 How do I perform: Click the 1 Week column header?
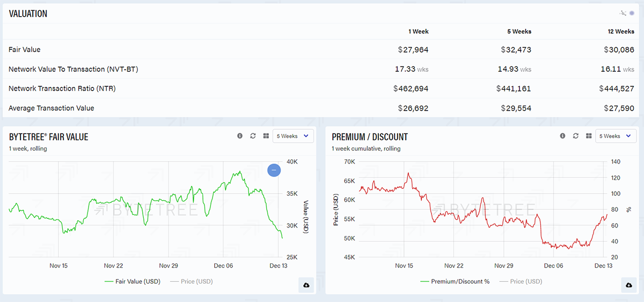[418, 31]
